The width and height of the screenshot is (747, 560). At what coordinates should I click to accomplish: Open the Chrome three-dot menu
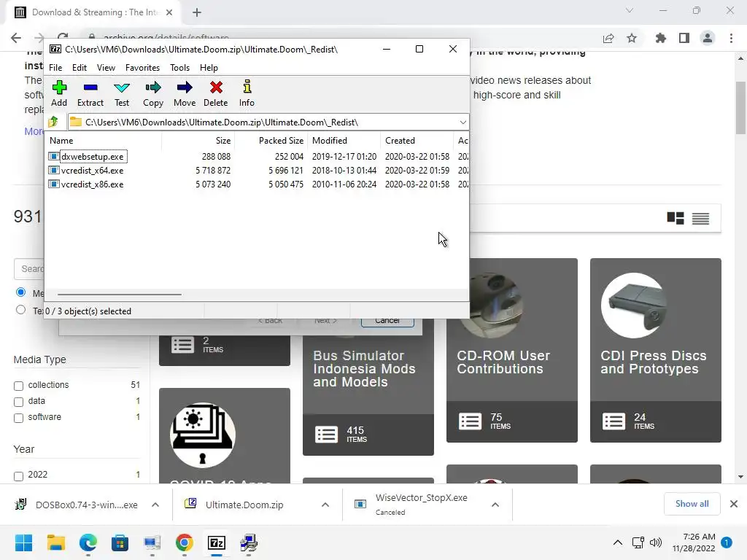(731, 38)
